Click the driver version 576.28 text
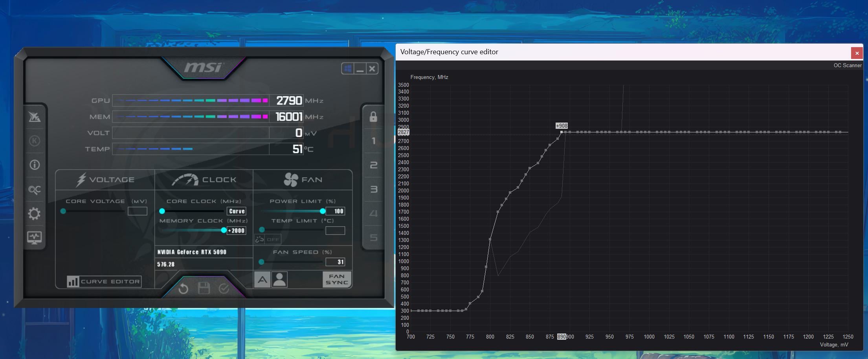This screenshot has height=359, width=868. (x=166, y=264)
